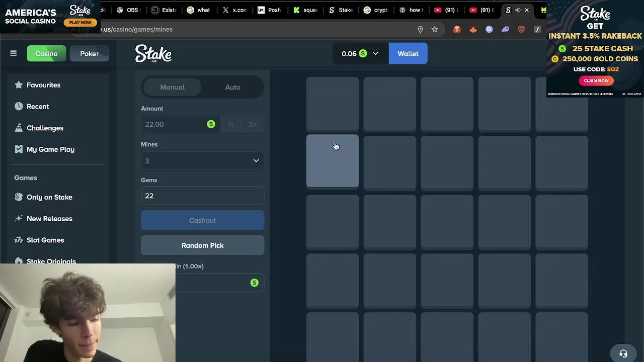Double the bet with 2× button

click(253, 124)
